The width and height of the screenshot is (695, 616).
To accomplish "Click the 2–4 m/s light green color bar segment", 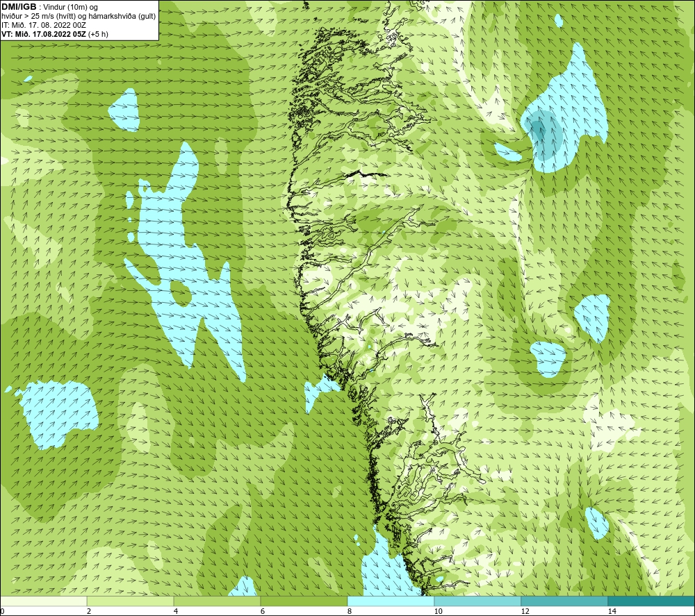I will [x=131, y=601].
